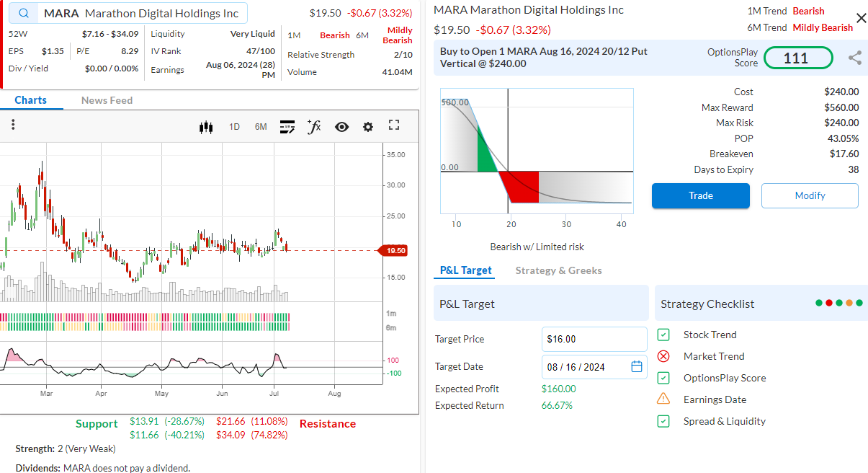Share the trade idea via share icon
Viewport: 868px width, 473px height.
(854, 58)
